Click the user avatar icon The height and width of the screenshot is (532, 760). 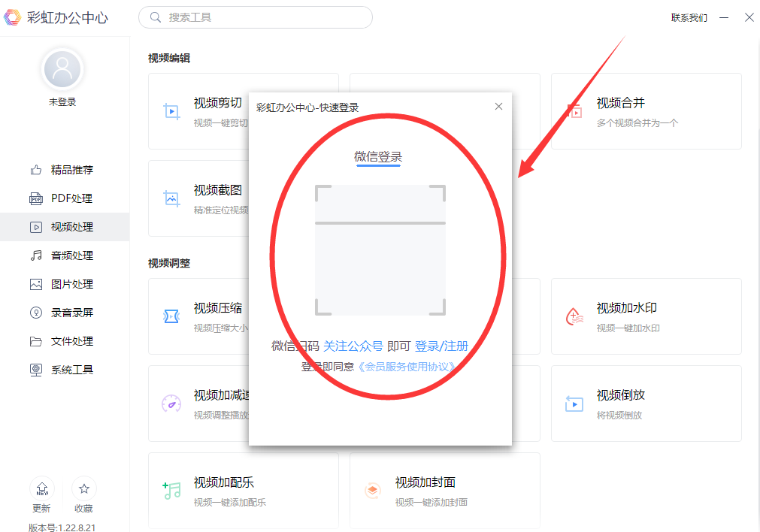point(62,69)
